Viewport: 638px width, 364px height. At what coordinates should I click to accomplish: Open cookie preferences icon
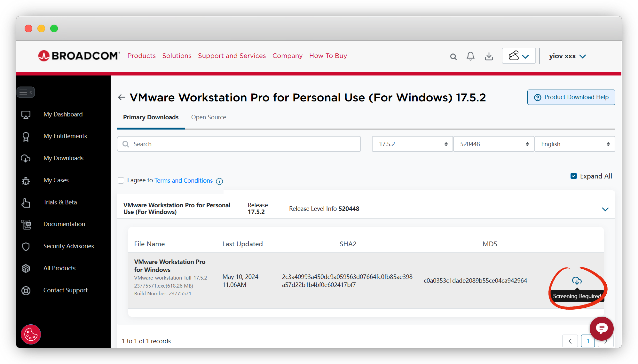coord(31,335)
